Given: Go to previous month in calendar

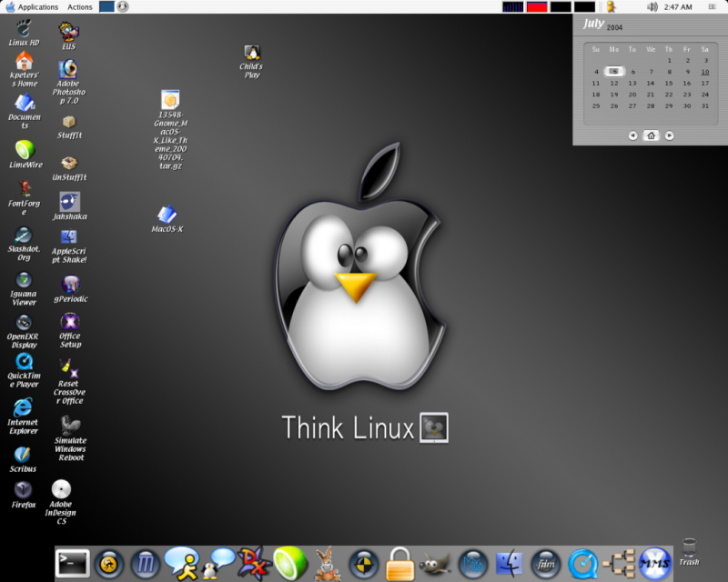Looking at the screenshot, I should click(632, 135).
